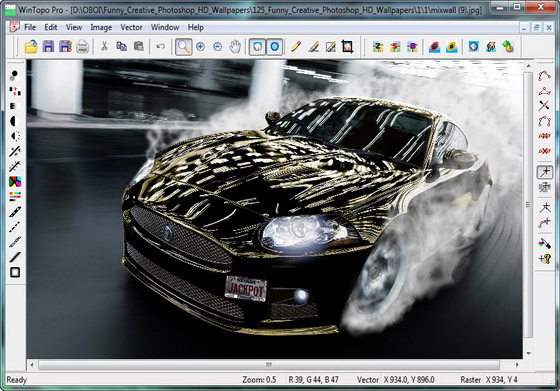Select the Crop image tool
560x391 pixels.
click(348, 47)
